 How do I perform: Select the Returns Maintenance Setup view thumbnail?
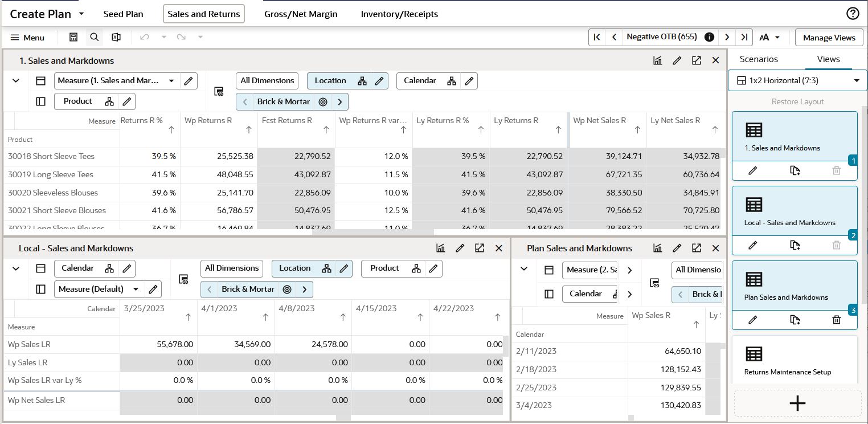pyautogui.click(x=795, y=360)
